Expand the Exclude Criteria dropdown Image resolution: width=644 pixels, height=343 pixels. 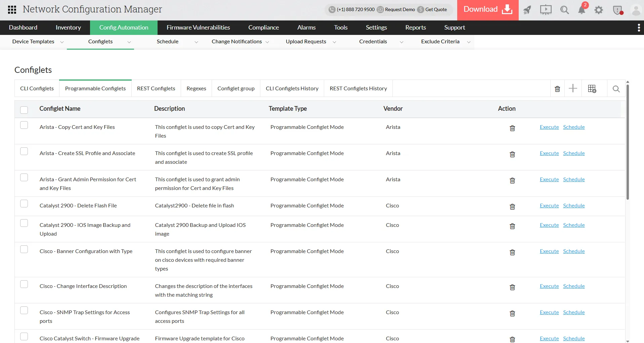(x=469, y=42)
